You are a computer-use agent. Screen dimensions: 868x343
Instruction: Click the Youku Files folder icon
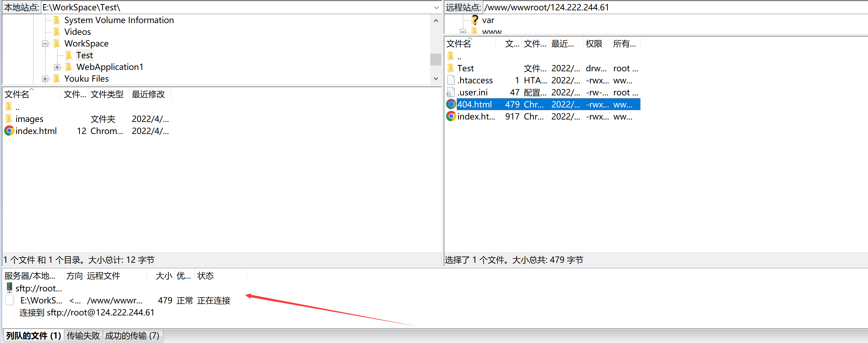[57, 79]
